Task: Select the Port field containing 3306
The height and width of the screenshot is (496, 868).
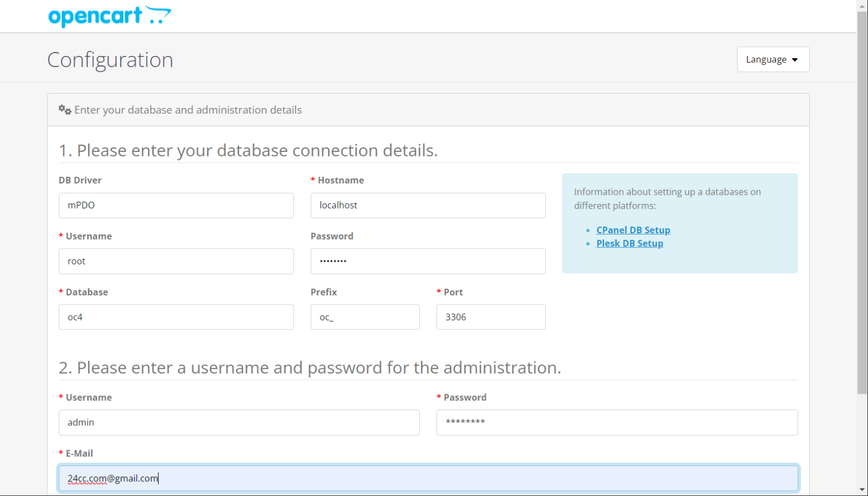Action: (x=491, y=317)
